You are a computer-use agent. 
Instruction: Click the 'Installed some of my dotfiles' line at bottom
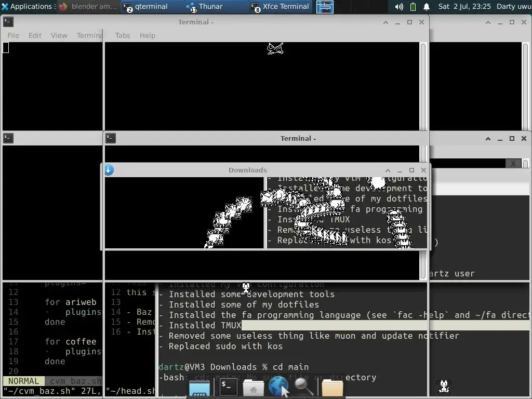point(244,304)
